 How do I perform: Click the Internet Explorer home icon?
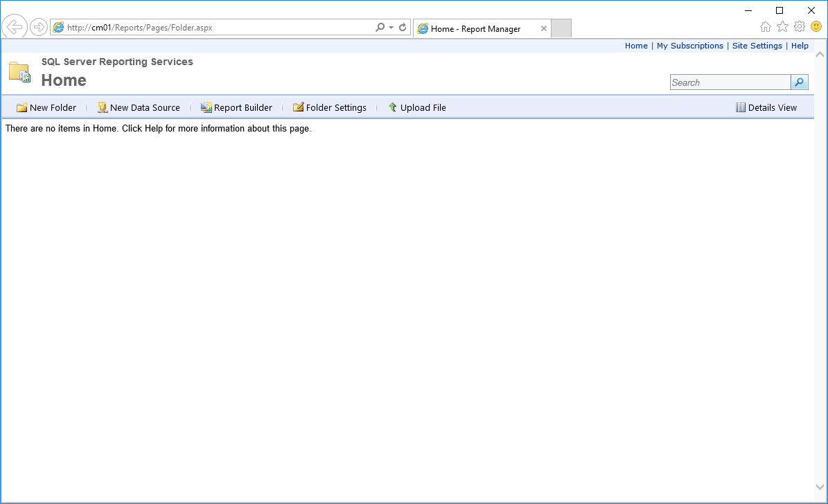pos(766,26)
